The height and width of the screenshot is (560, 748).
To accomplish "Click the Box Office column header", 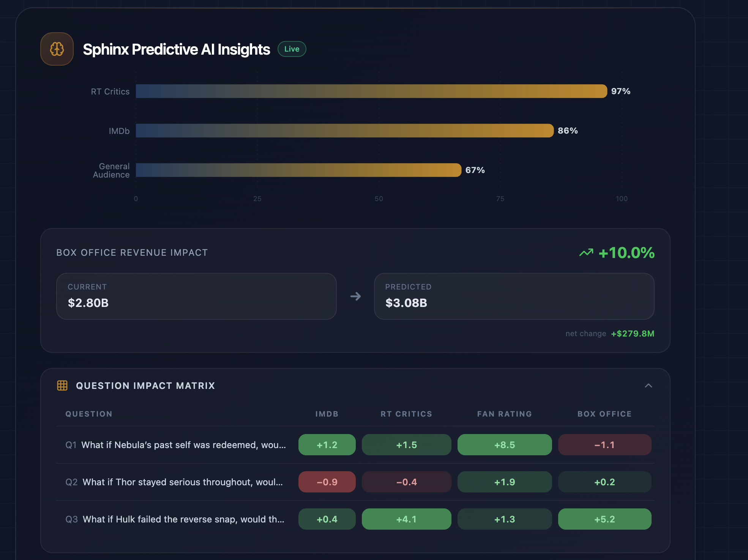I will tap(604, 414).
